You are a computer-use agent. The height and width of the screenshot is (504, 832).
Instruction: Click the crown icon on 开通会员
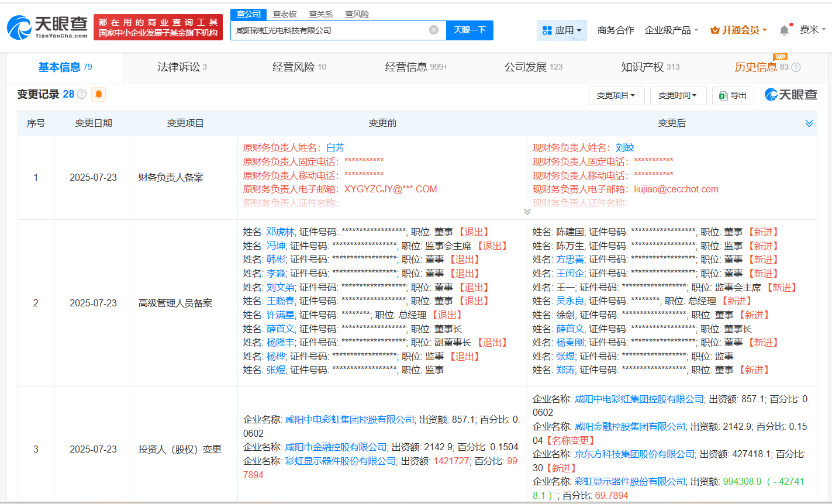click(x=714, y=30)
